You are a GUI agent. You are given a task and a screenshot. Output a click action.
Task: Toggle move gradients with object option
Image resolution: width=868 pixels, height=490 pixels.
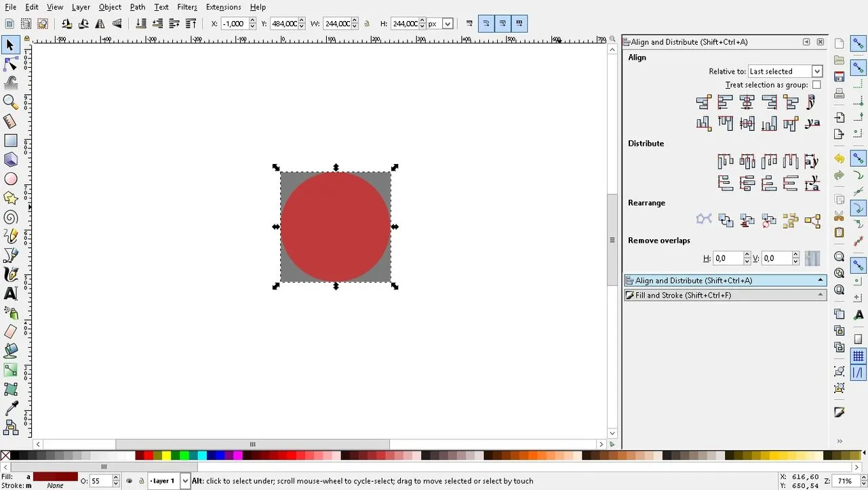click(502, 23)
